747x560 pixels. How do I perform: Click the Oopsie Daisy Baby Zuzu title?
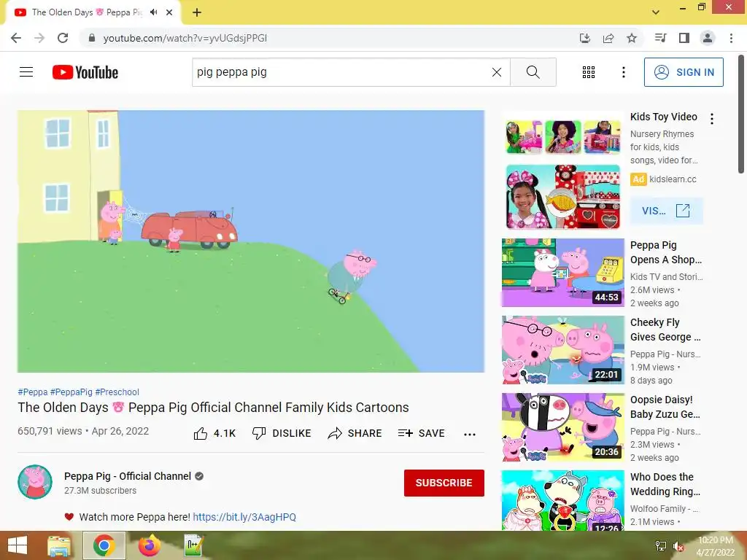tap(665, 407)
